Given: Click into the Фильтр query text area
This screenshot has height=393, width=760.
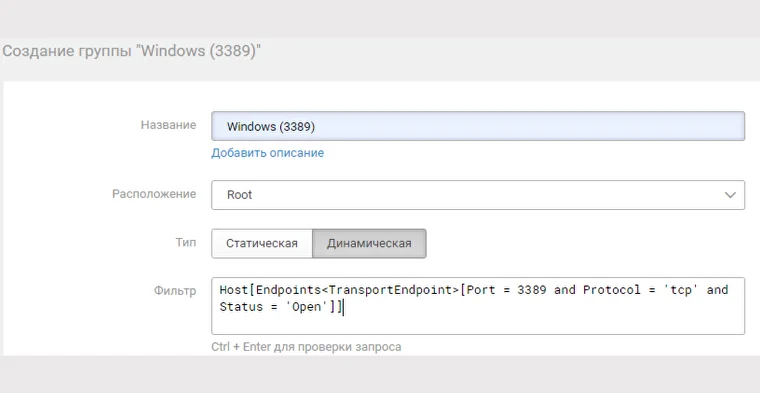Looking at the screenshot, I should pyautogui.click(x=478, y=306).
